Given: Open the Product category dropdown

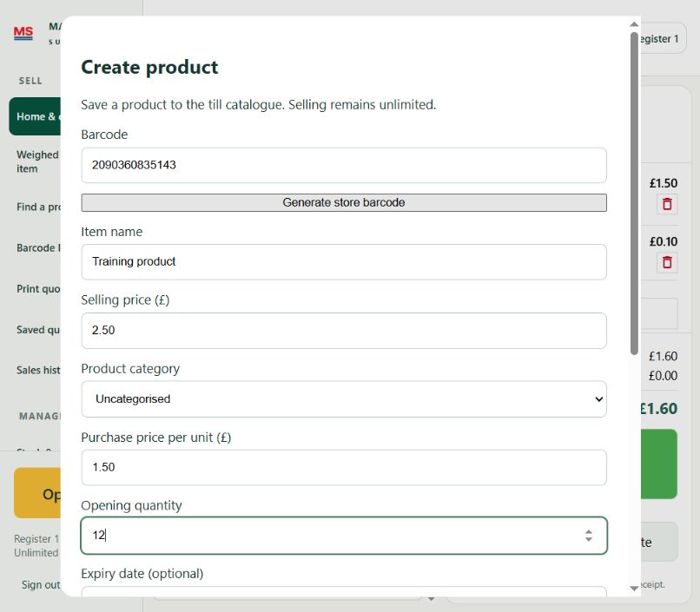Looking at the screenshot, I should (x=344, y=398).
